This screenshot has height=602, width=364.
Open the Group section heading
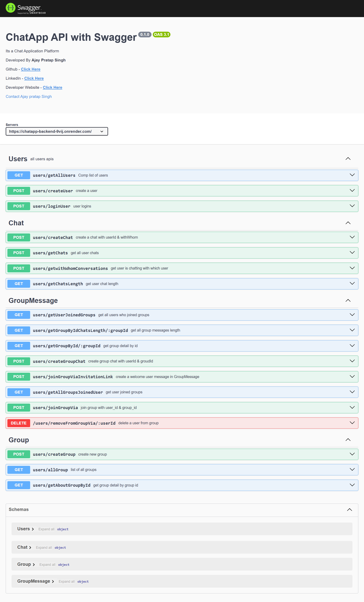coord(19,440)
